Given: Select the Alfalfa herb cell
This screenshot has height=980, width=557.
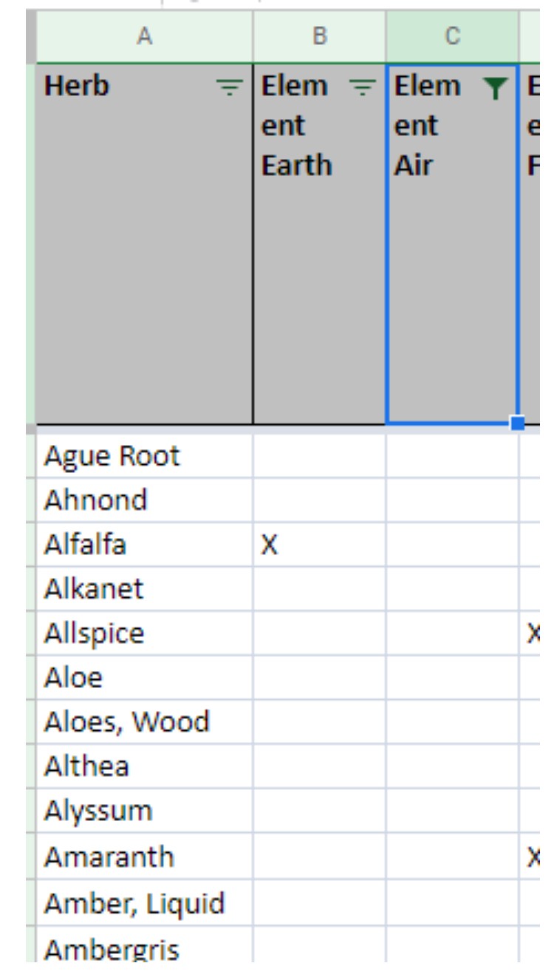Looking at the screenshot, I should tap(145, 545).
